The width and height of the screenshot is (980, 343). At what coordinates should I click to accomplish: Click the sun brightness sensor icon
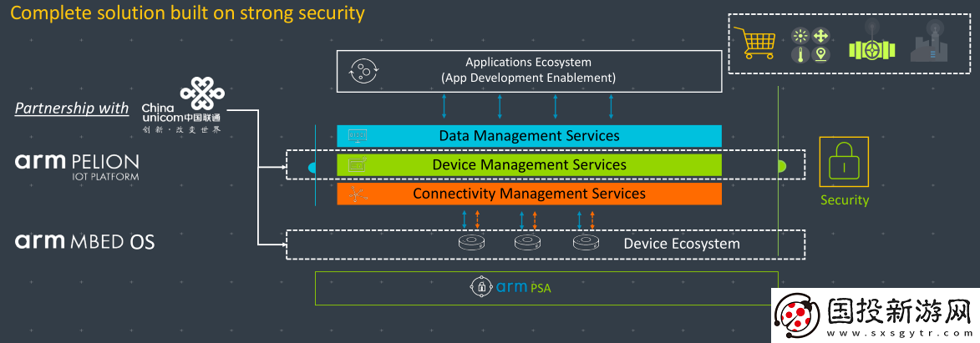coord(800,36)
